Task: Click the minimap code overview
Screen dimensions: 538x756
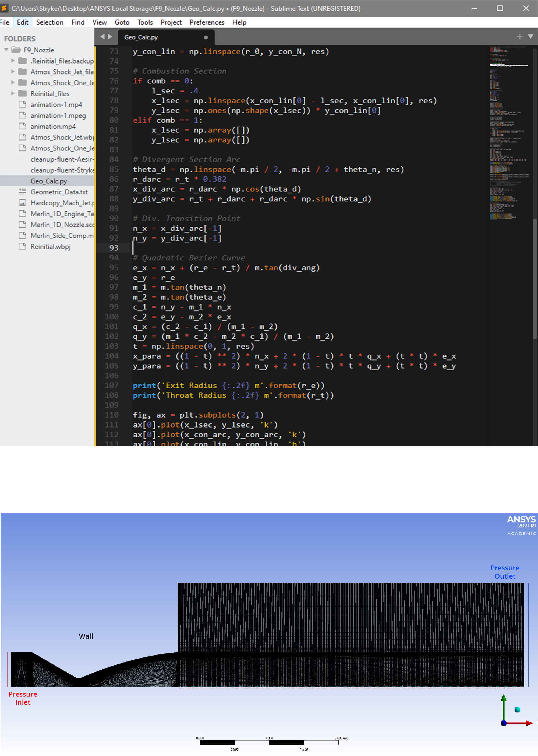Action: 508,133
